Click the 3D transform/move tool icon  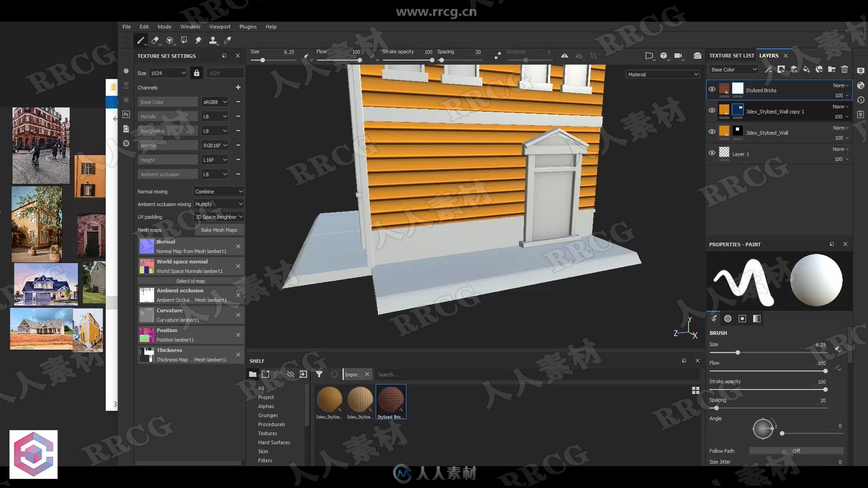tap(170, 40)
